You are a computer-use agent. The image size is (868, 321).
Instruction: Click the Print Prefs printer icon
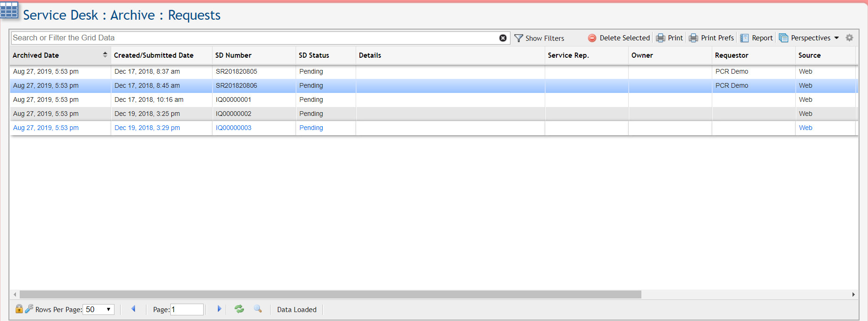693,38
